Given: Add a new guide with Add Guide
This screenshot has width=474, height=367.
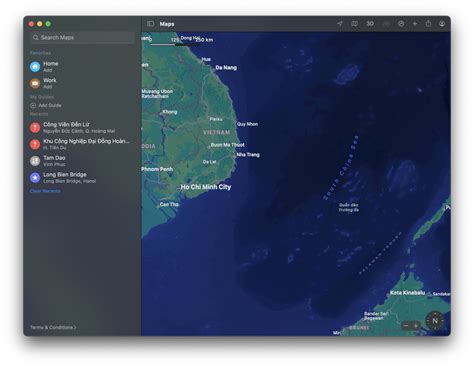Looking at the screenshot, I should point(46,105).
